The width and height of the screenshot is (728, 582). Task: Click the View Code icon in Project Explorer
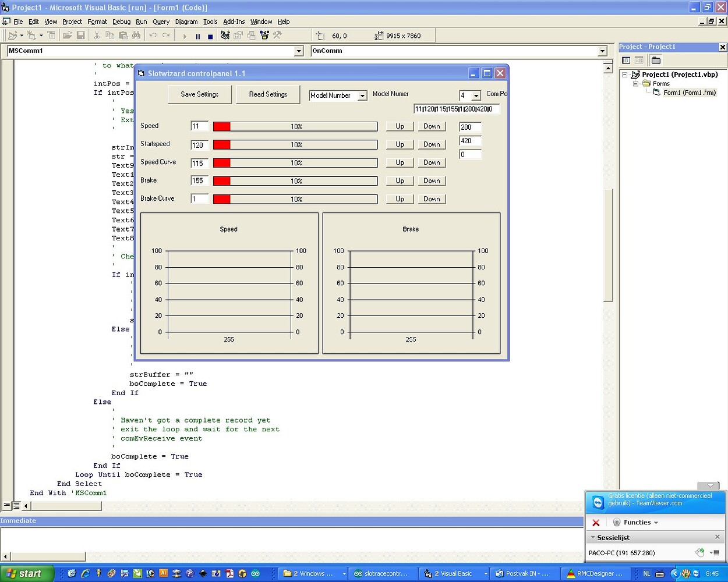(625, 60)
